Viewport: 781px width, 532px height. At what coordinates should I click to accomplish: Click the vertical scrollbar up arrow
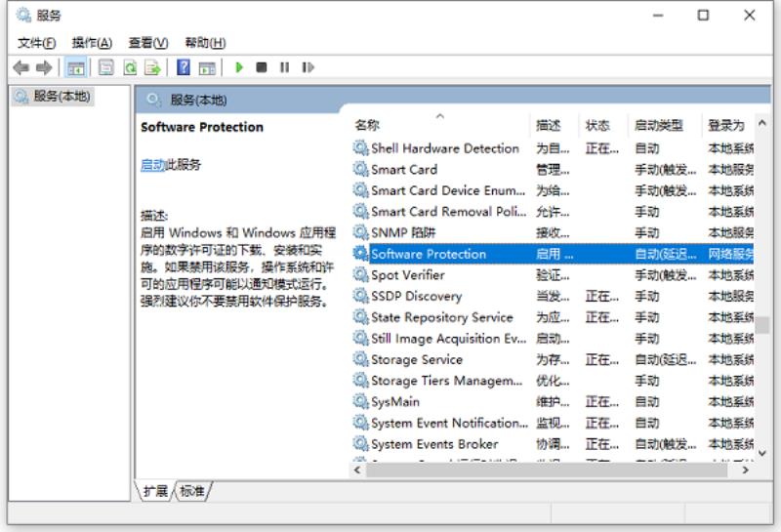[762, 123]
